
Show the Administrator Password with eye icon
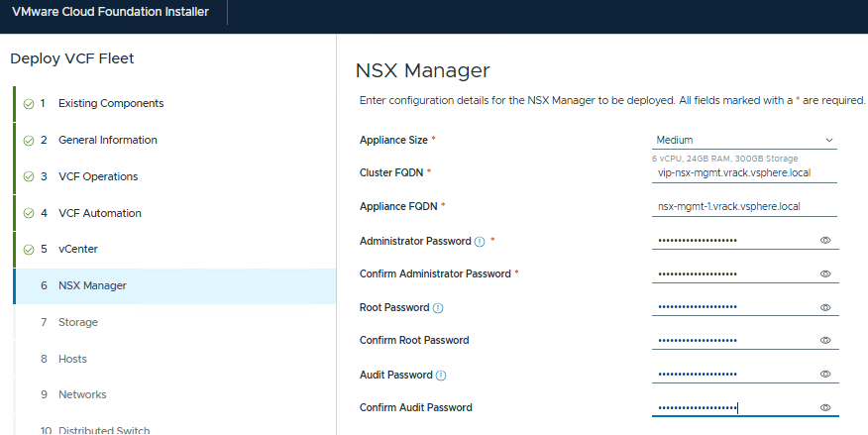825,240
